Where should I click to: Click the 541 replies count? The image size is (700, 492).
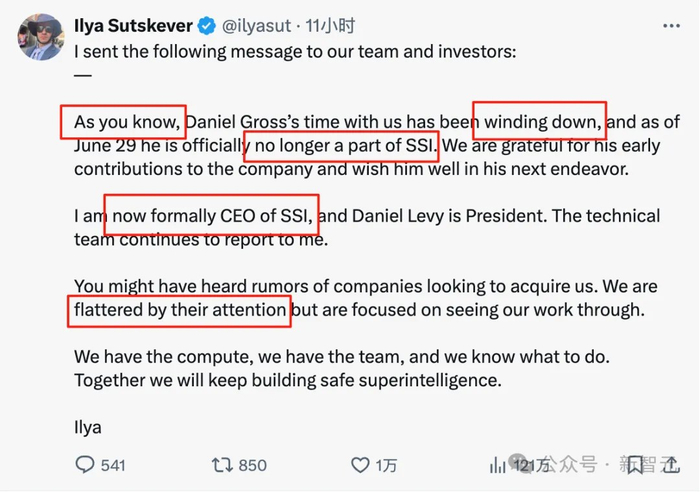pos(113,465)
